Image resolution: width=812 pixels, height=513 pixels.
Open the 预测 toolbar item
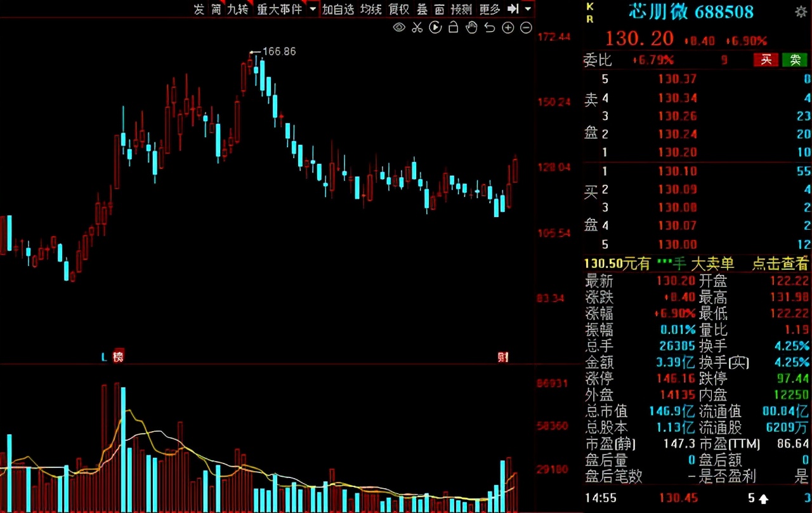[461, 10]
